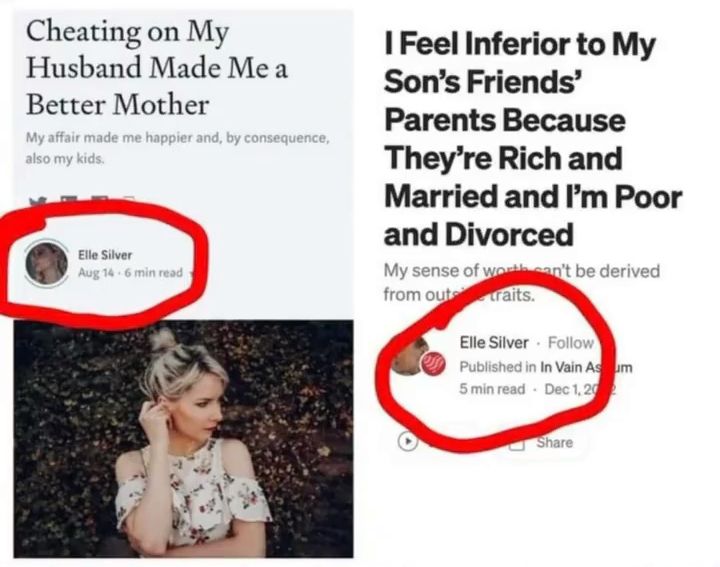Open the 'Cheating on My Husband' headline
720x567 pixels.
pyautogui.click(x=139, y=66)
